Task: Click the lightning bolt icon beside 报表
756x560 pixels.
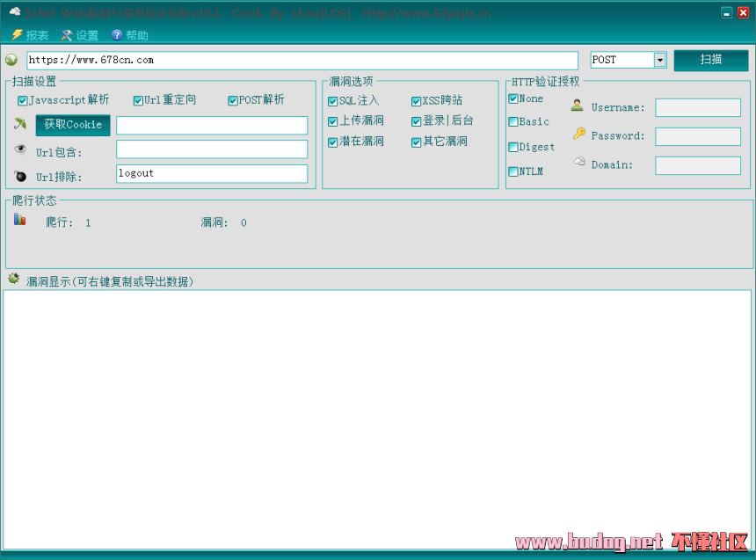Action: tap(18, 35)
